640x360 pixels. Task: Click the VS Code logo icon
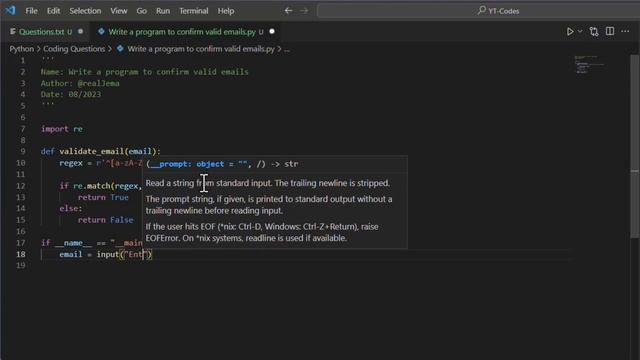[10, 10]
